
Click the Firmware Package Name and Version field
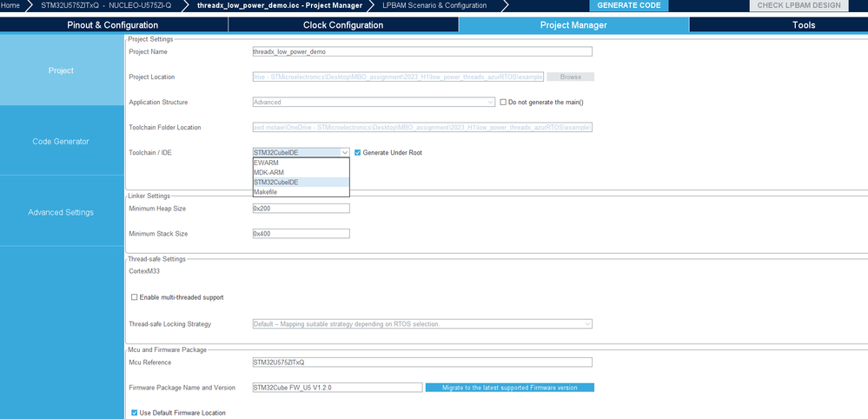tap(337, 388)
